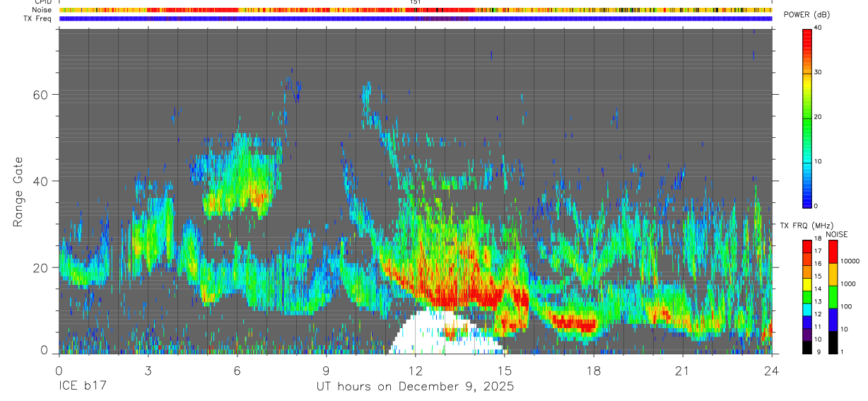Select the 15 label in the TX FRQ legend
The image size is (868, 401).
819,276
